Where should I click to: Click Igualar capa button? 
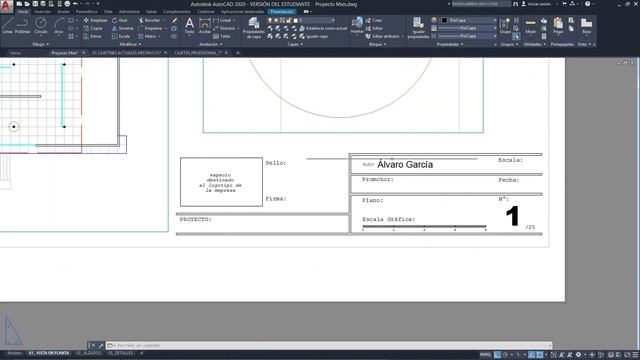313,36
